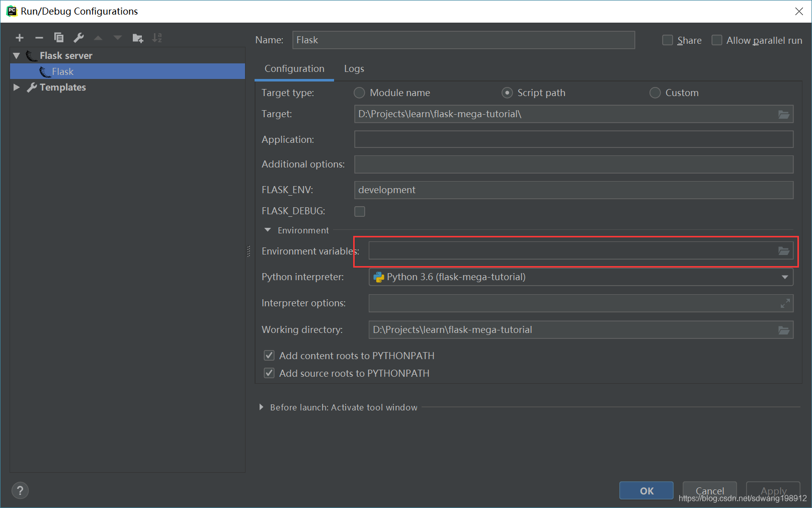Browse for Target path folder icon
Viewport: 812px width, 508px height.
coord(784,114)
